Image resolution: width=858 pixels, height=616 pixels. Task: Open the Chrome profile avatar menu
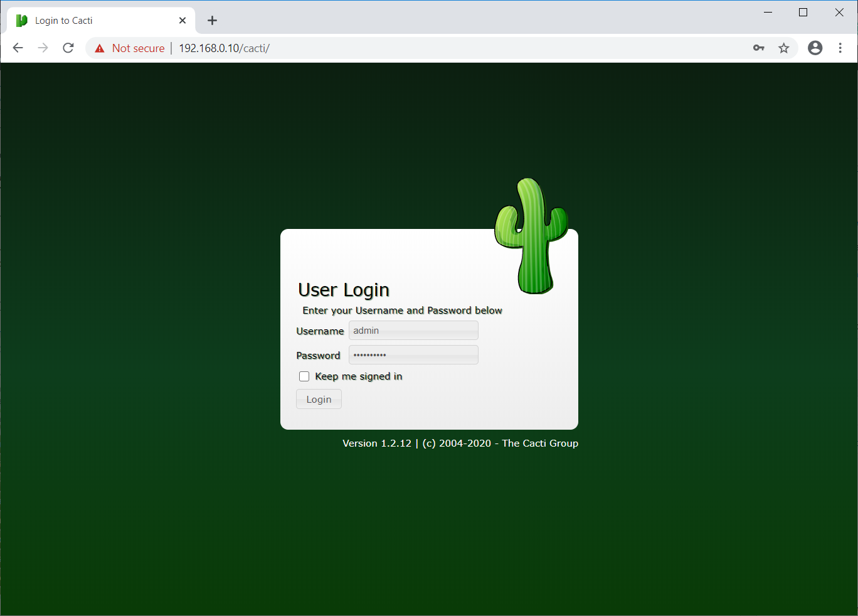(x=815, y=48)
